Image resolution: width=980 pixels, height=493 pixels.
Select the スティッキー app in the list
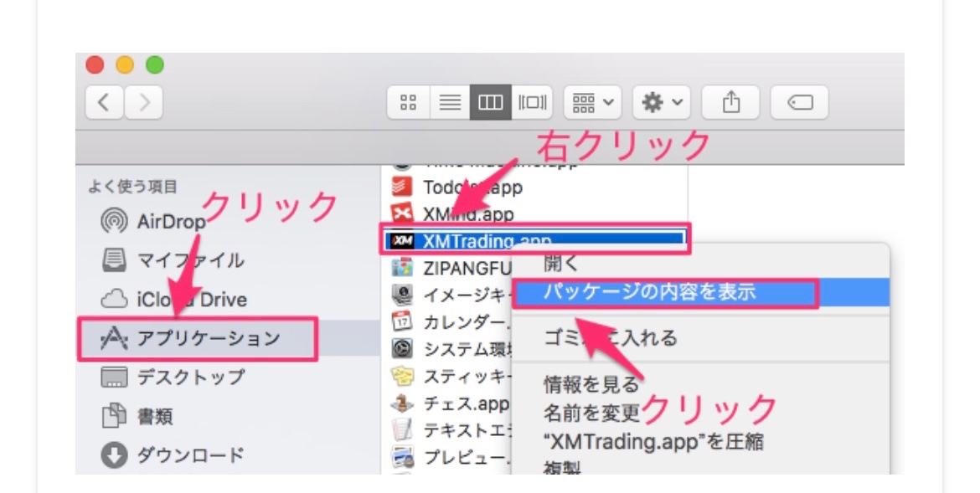(467, 376)
